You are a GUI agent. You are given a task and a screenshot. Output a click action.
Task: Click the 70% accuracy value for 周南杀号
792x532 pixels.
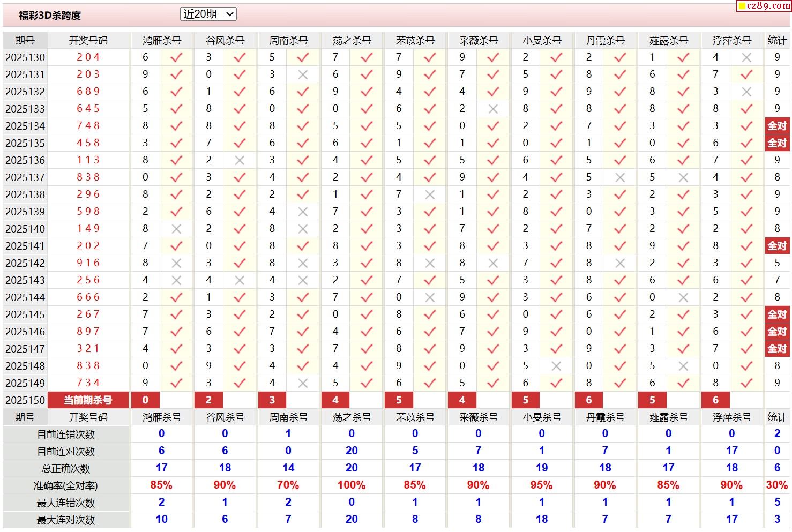point(288,485)
